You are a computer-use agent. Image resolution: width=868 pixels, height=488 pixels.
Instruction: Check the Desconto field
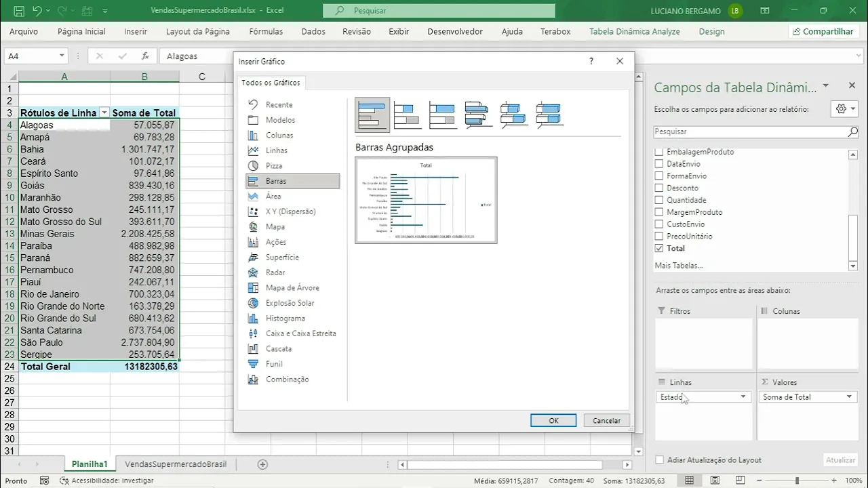tap(658, 188)
